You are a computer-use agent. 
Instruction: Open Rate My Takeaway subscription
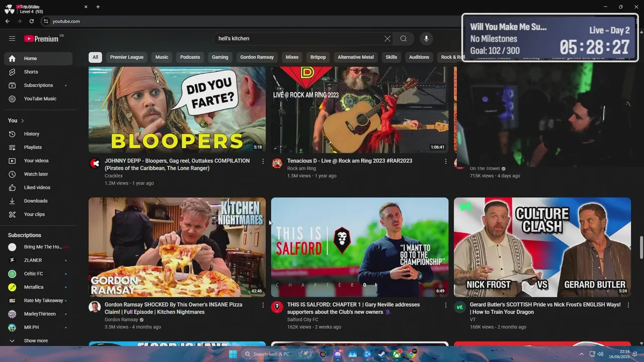(x=38, y=301)
